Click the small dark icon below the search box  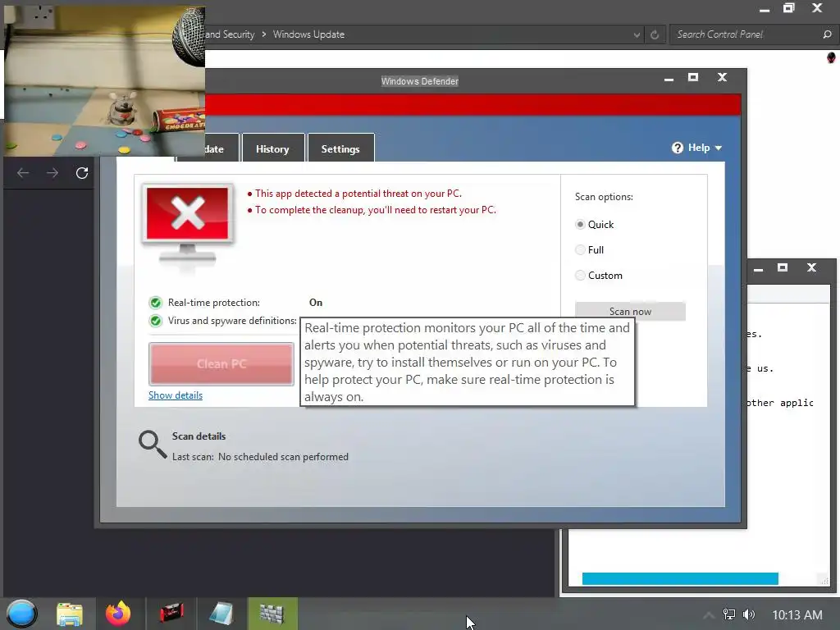point(831,57)
